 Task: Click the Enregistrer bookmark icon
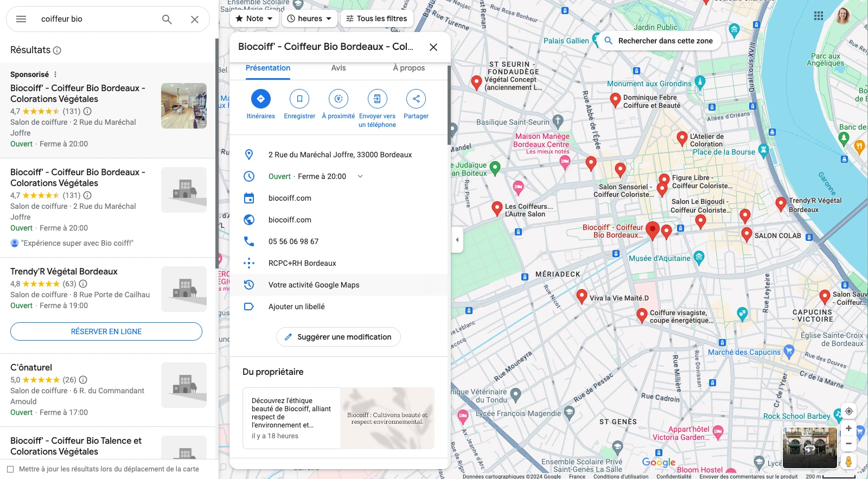tap(299, 99)
